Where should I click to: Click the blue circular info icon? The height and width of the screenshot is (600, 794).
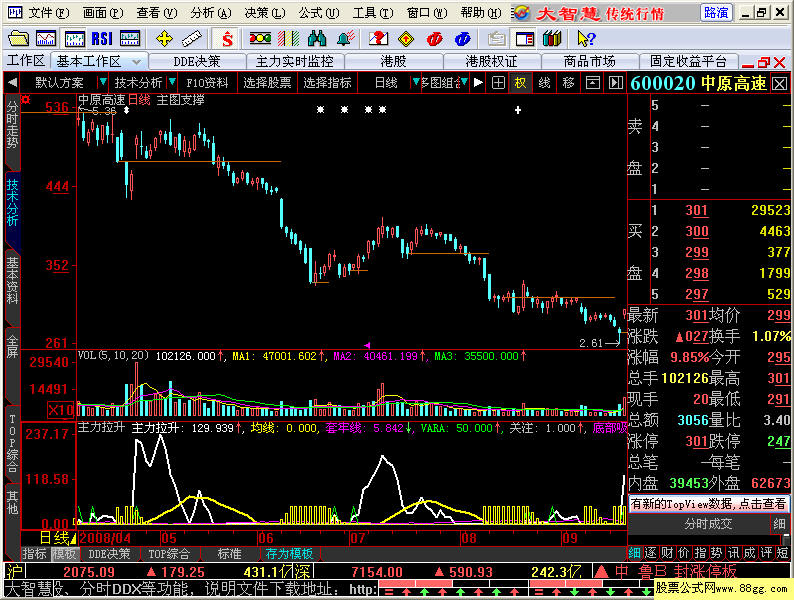pos(463,38)
